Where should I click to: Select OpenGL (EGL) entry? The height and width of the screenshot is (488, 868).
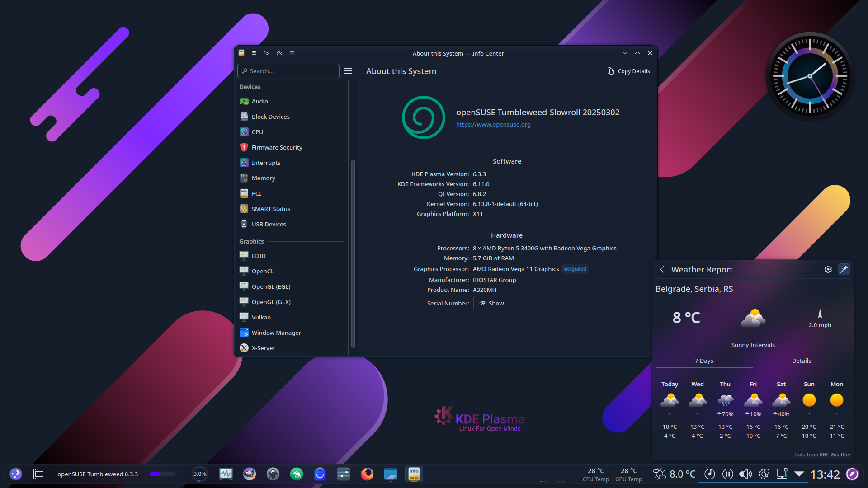(x=291, y=286)
